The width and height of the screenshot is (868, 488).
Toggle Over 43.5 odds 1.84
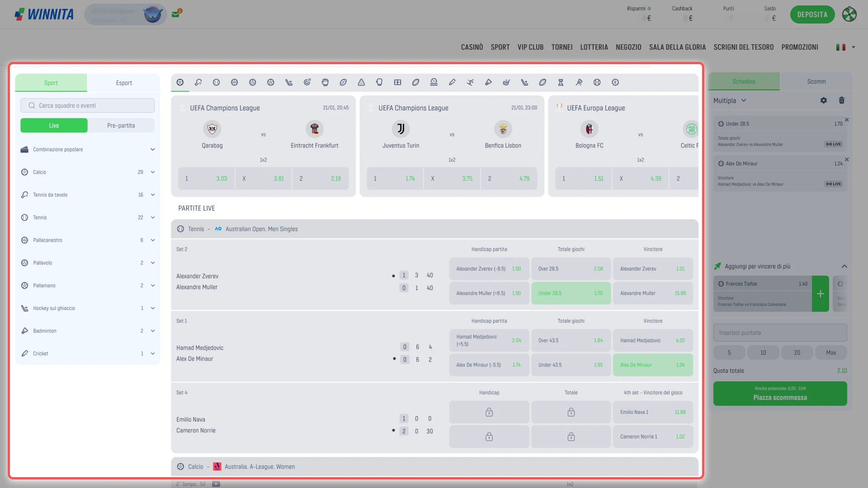coord(571,341)
